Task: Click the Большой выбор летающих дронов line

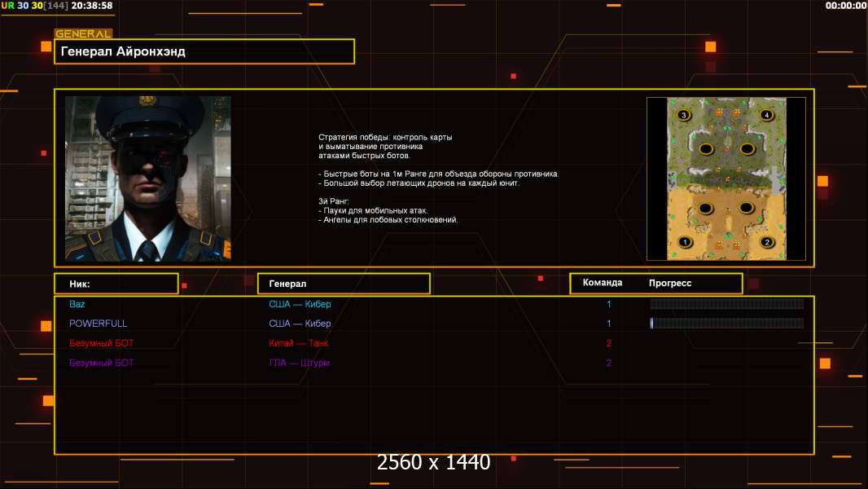Action: coord(419,183)
